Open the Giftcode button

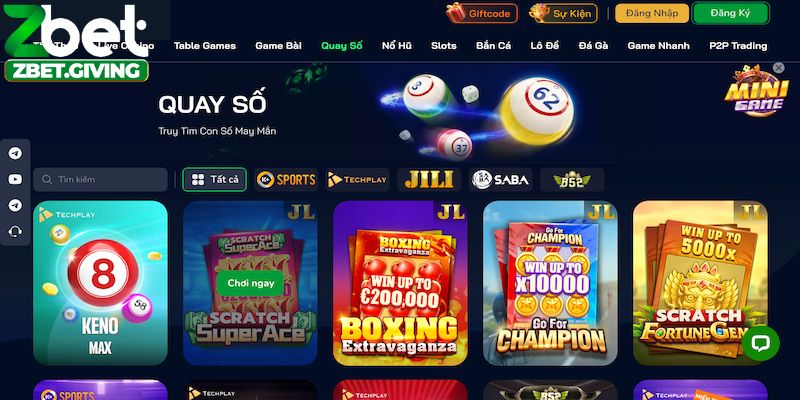tap(482, 13)
